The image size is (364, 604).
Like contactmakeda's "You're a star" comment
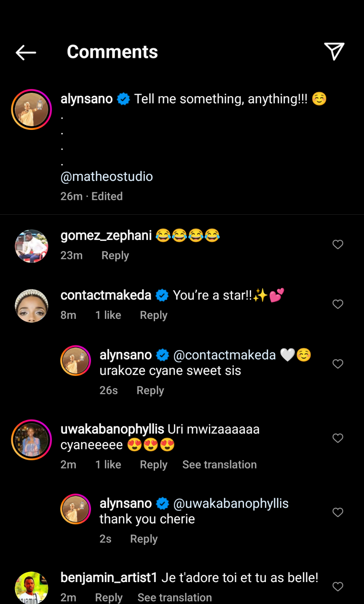click(338, 304)
